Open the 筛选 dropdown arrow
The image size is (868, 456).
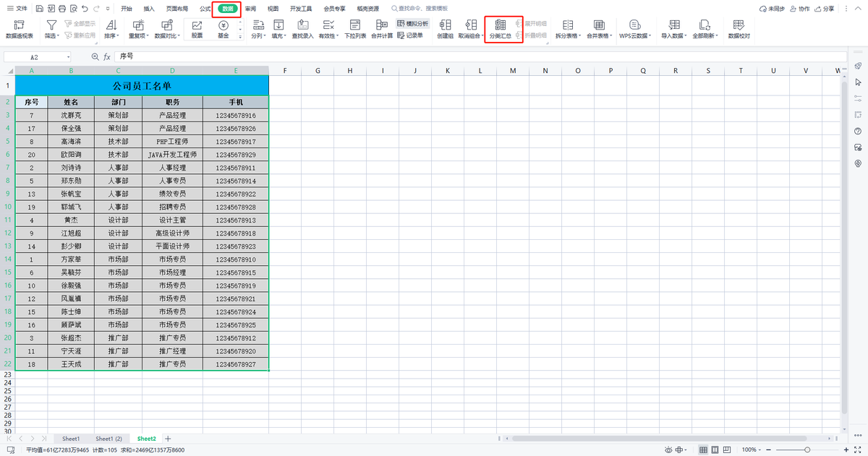pos(59,36)
